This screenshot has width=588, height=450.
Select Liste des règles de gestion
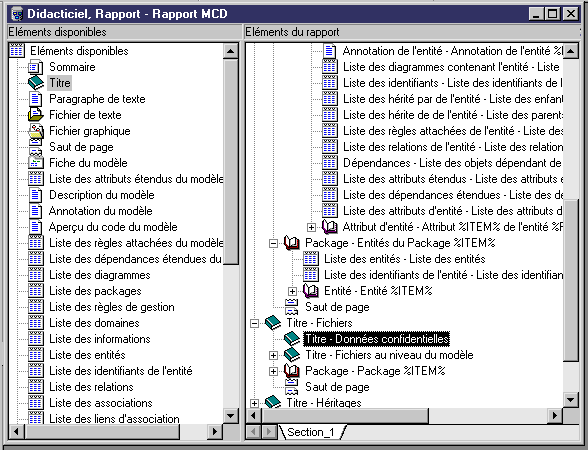coord(112,307)
